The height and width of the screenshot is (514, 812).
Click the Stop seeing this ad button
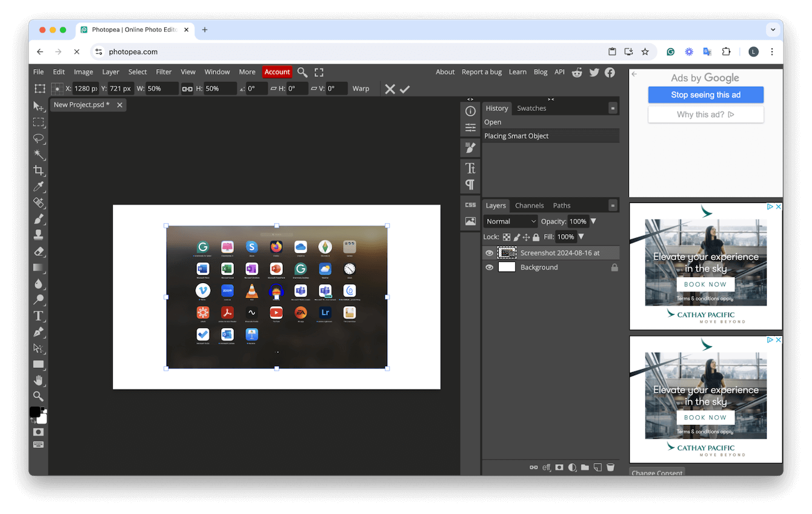coord(705,95)
